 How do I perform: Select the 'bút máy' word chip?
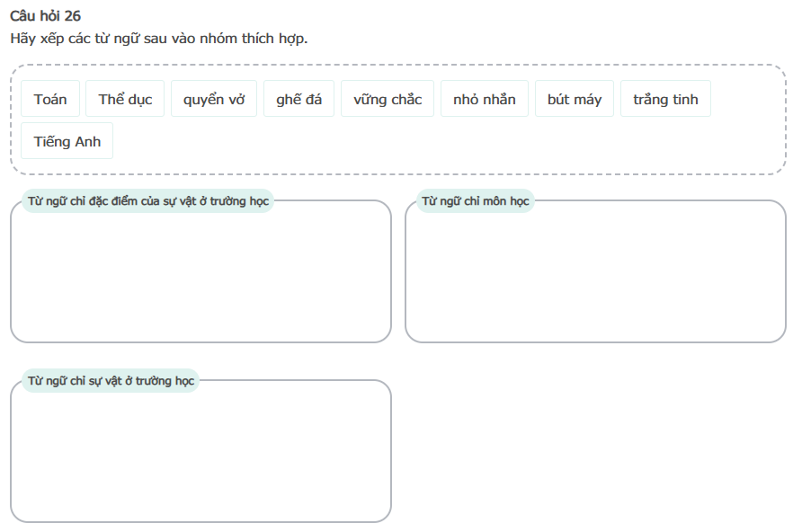pos(574,99)
